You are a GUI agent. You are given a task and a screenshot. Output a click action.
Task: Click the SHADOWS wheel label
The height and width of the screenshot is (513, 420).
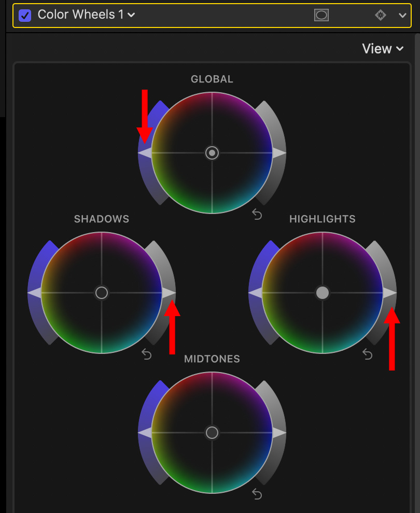click(x=102, y=219)
